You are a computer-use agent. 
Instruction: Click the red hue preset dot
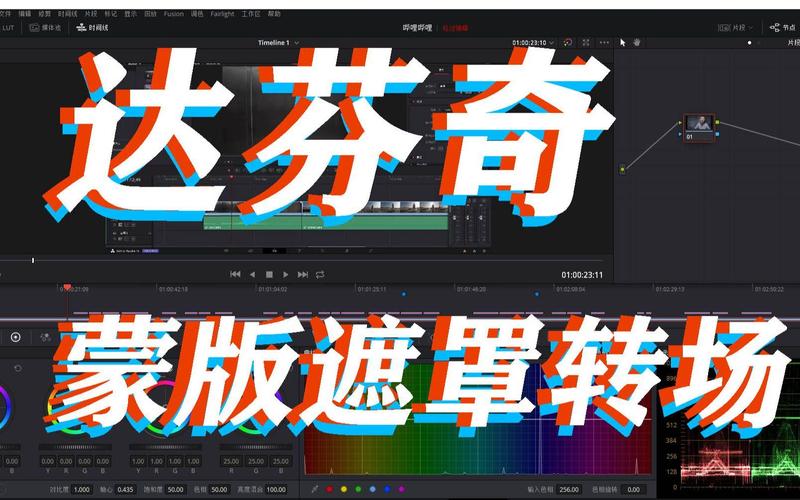tap(330, 489)
